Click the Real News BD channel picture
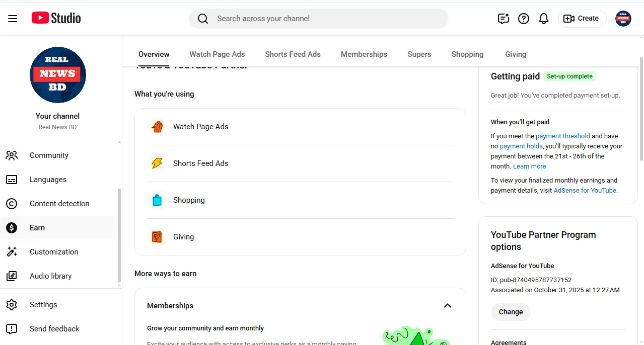 58,75
